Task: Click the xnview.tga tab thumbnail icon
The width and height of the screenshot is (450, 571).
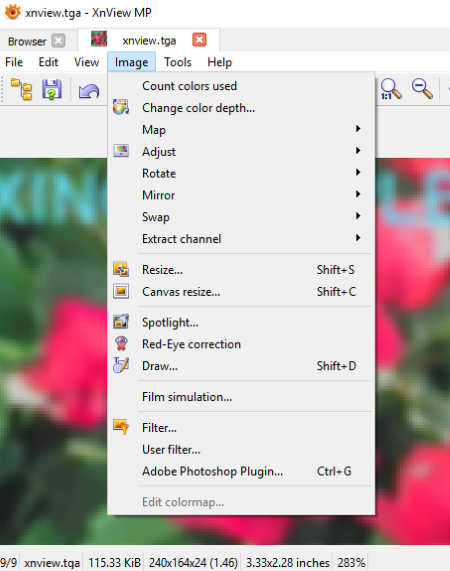Action: pyautogui.click(x=99, y=39)
